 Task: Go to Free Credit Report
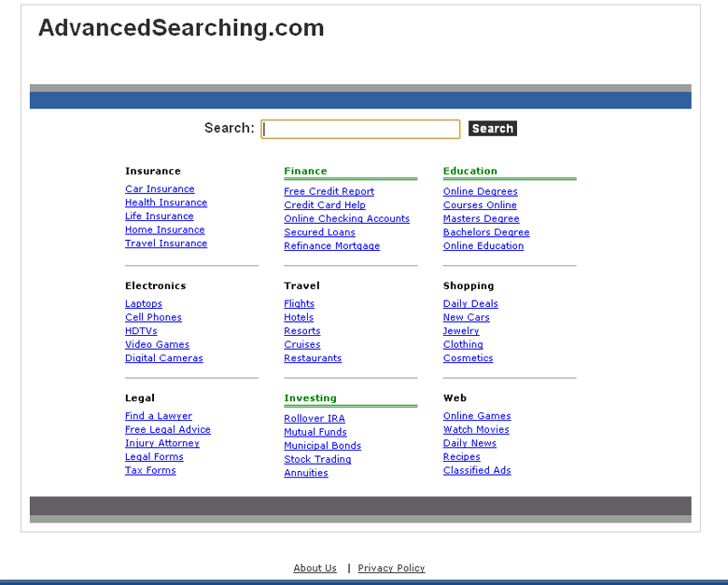coord(329,192)
